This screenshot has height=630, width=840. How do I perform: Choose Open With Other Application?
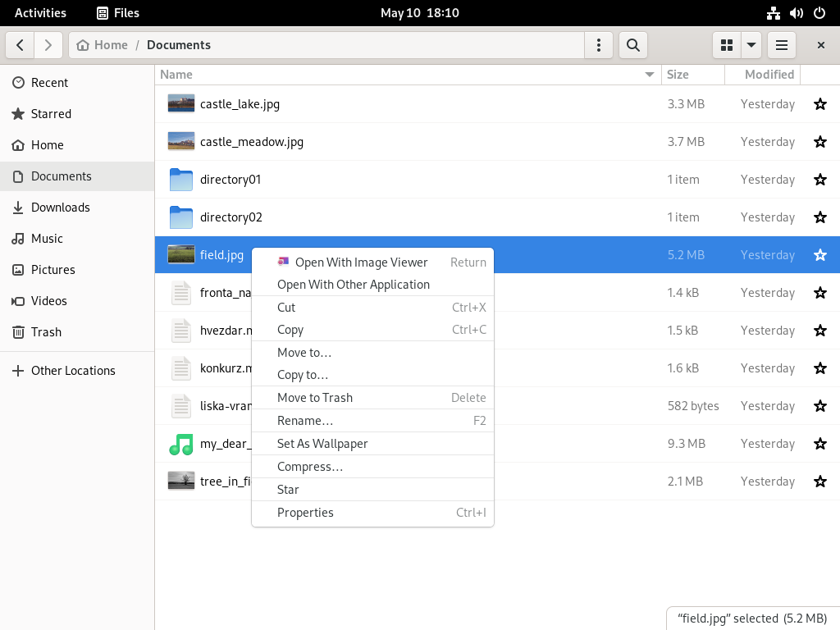(x=373, y=285)
